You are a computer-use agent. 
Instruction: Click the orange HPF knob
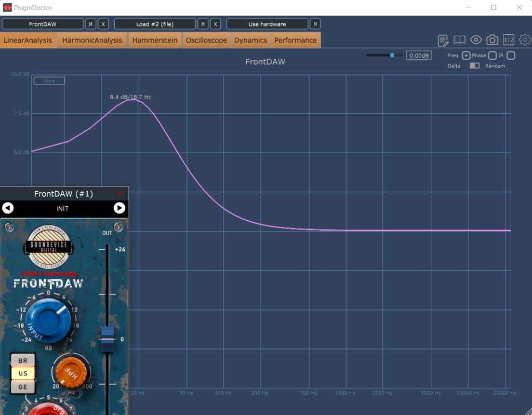coord(71,372)
